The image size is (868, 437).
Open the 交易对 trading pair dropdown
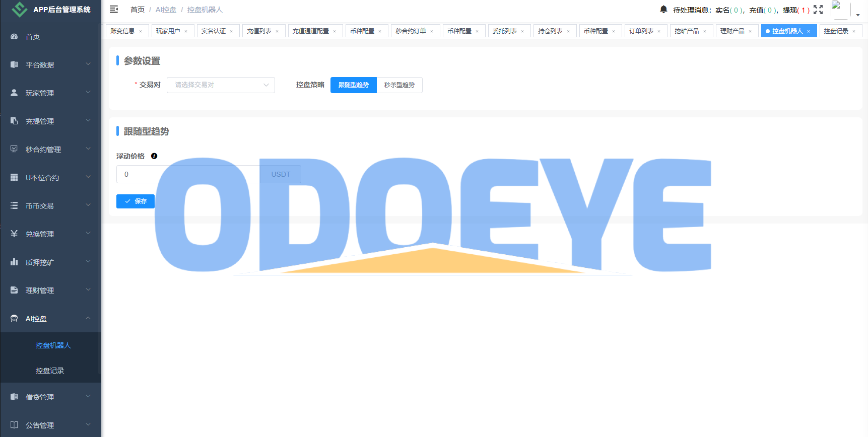tap(221, 85)
